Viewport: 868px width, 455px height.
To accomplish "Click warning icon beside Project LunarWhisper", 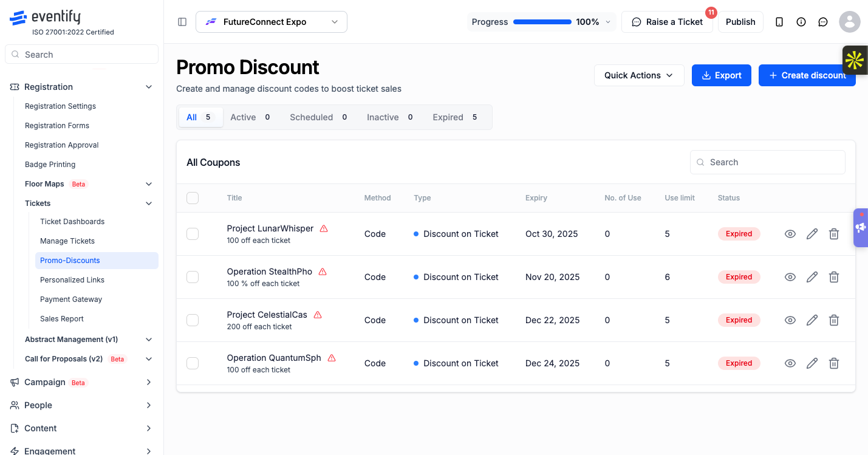I will 324,228.
